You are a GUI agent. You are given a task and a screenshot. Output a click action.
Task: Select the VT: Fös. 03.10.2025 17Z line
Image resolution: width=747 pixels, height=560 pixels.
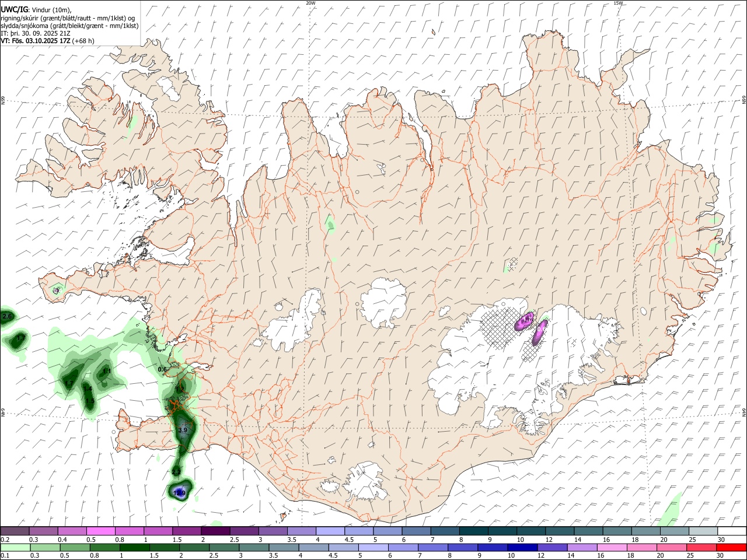(35, 41)
